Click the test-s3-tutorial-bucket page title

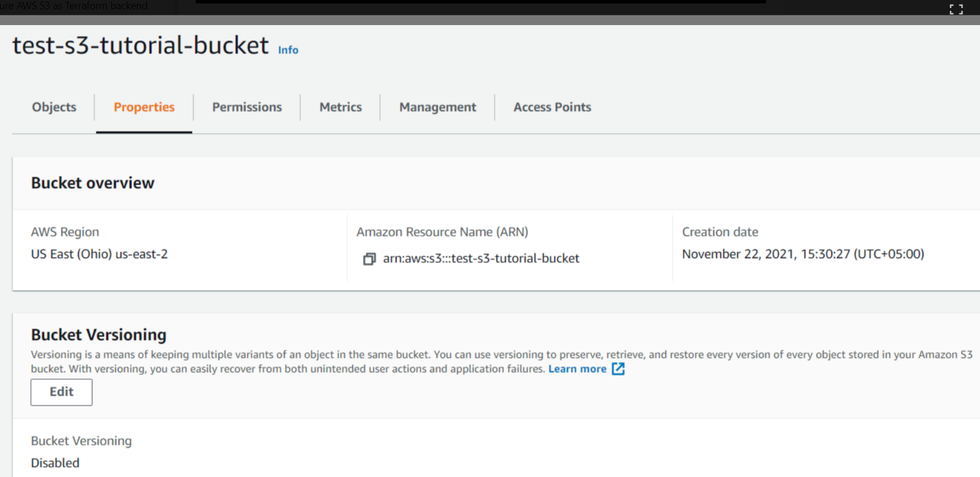click(x=140, y=45)
